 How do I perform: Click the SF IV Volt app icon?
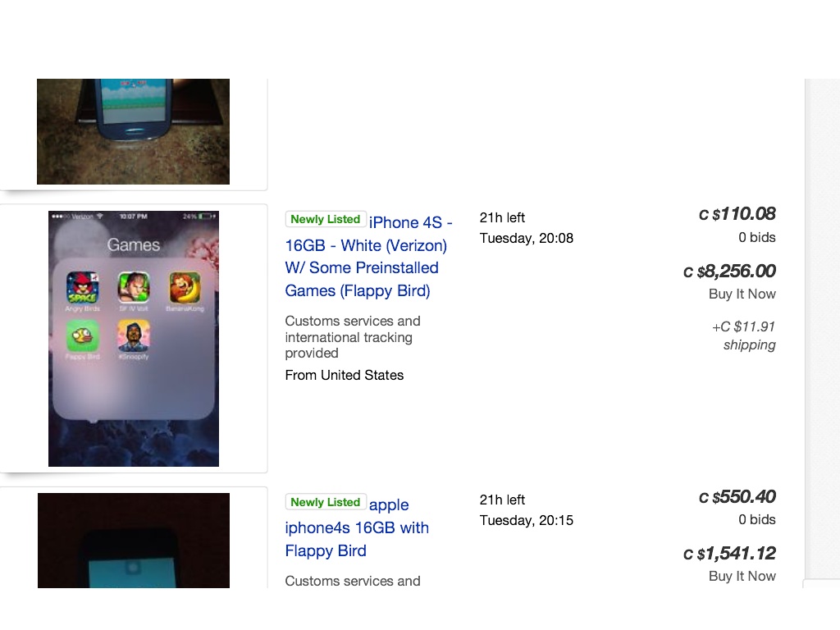tap(132, 288)
